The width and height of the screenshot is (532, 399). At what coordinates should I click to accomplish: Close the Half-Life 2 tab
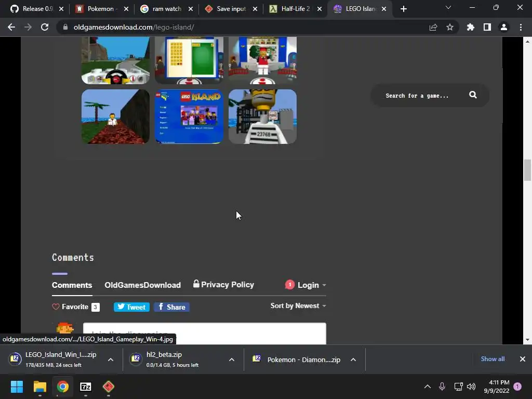[320, 9]
